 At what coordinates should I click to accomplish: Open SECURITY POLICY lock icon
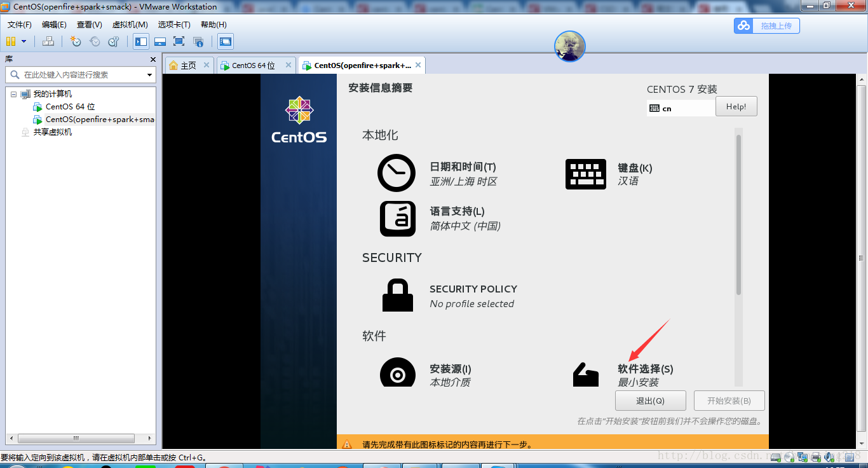398,296
